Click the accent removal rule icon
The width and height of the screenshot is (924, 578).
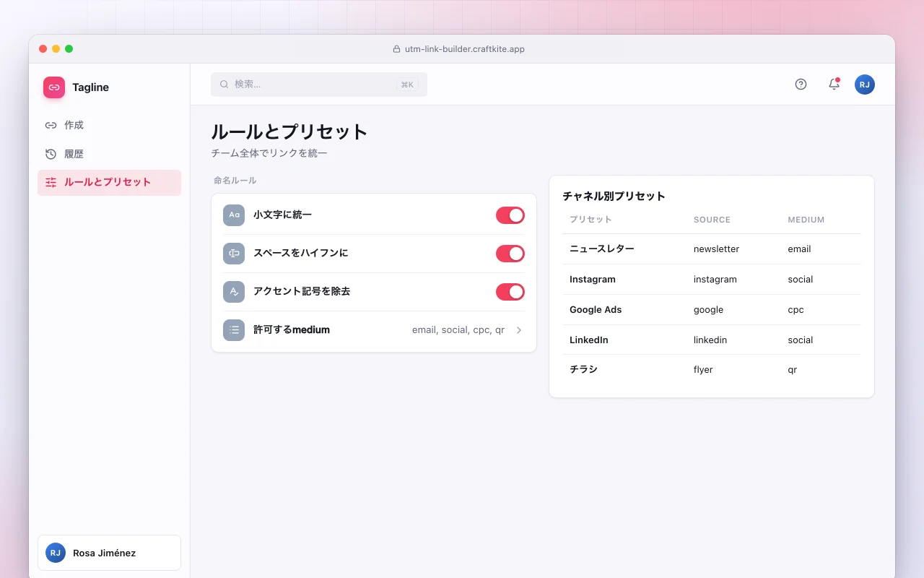pyautogui.click(x=234, y=292)
